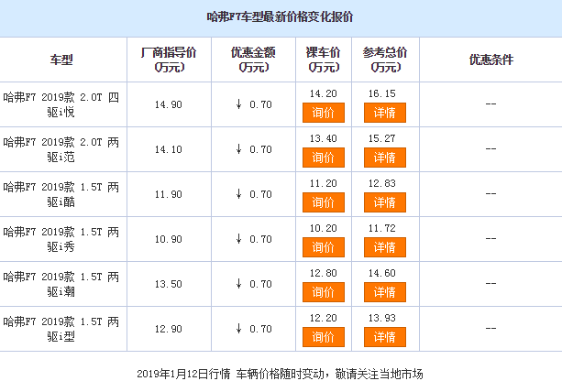Select model name 哈弗F7 2019款 1.5T 两驱i型
562x392 pixels.
coord(61,329)
